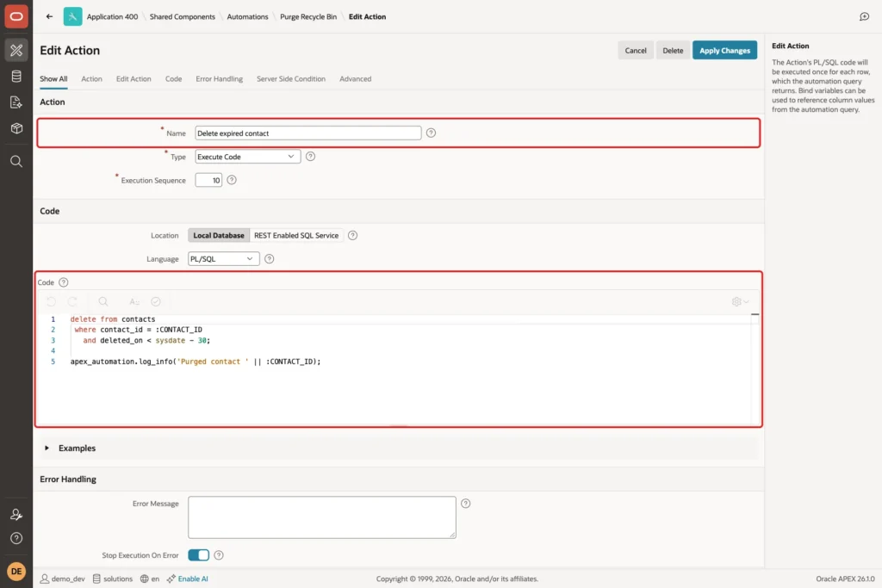Click the 'delete from contacts' code line

pos(113,319)
